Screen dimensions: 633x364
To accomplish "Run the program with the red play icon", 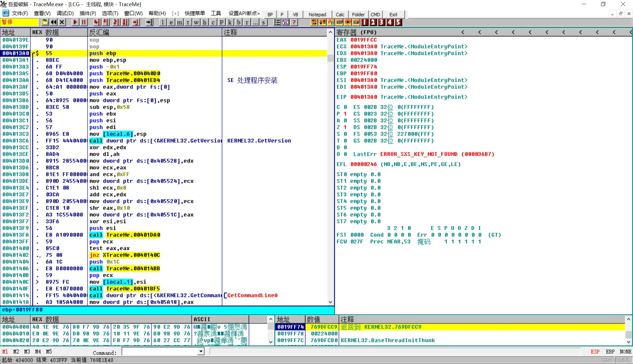I will 75,22.
